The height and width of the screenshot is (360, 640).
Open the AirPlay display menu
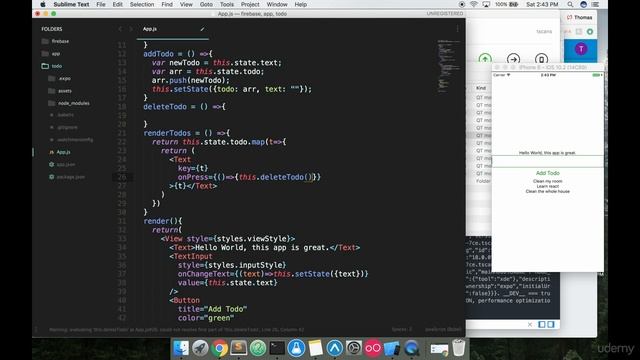point(486,4)
